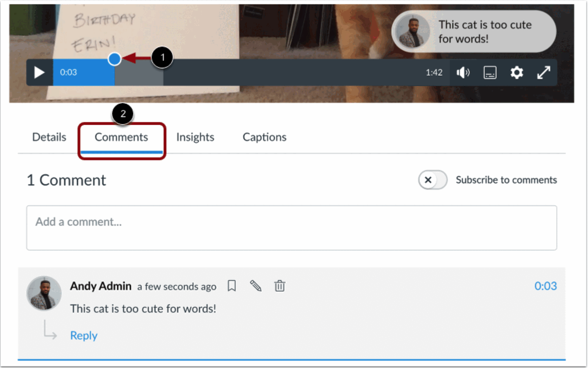Viewport: 588px width, 368px height.
Task: Jump to the 0:03 comment timestamp
Action: coord(546,286)
